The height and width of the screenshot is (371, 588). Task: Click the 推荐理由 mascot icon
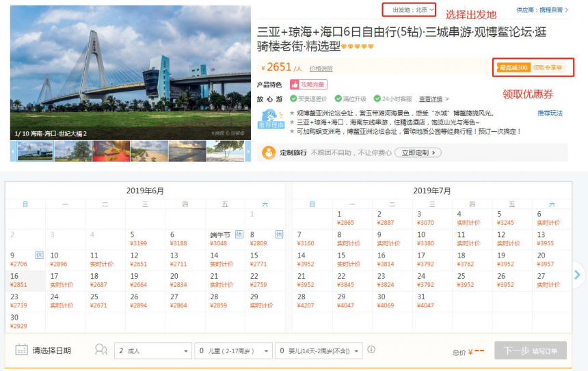point(271,119)
